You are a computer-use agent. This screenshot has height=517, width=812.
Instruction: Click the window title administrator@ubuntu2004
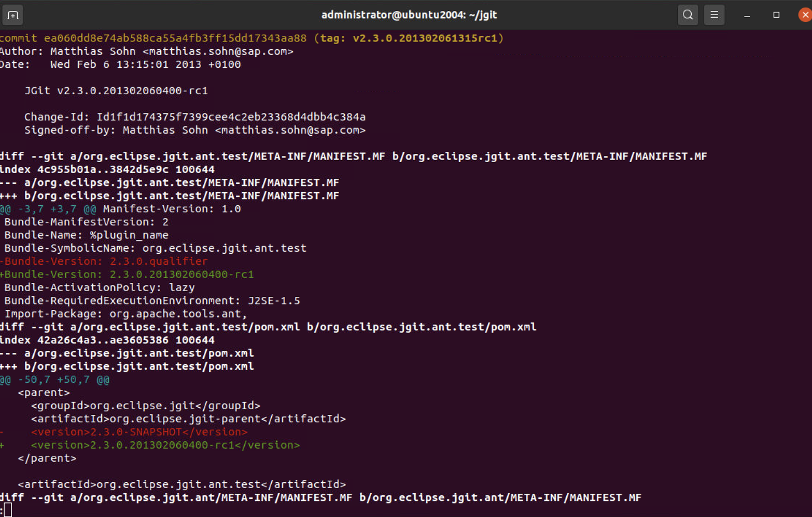pos(409,15)
